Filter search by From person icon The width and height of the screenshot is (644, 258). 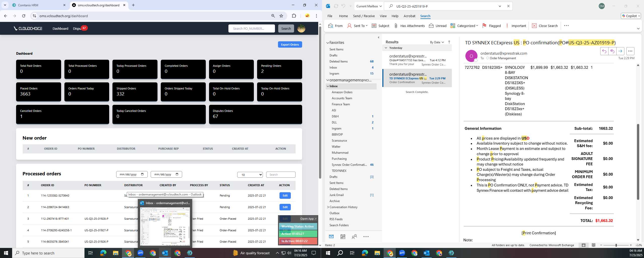pyautogui.click(x=335, y=26)
